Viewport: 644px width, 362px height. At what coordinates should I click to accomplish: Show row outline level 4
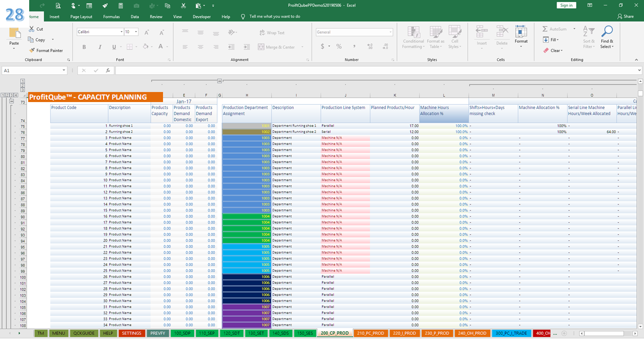pos(16,95)
